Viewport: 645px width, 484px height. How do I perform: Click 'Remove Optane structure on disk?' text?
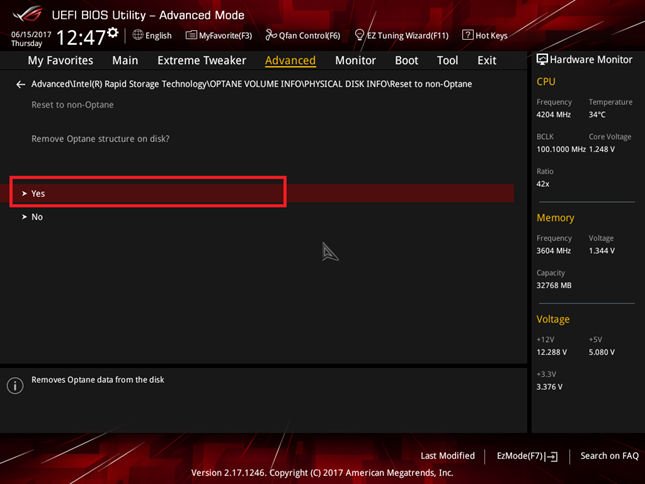click(x=100, y=139)
